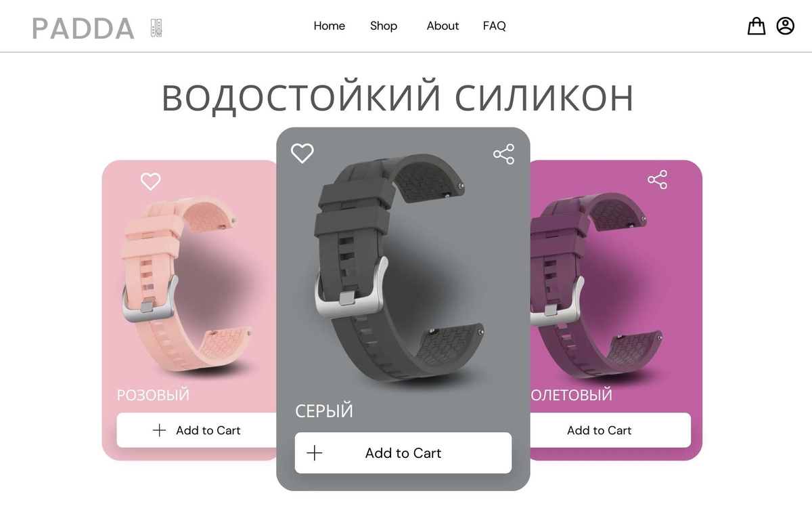Image resolution: width=812 pixels, height=508 pixels.
Task: Favorite the gray strap with heart icon
Action: point(302,153)
